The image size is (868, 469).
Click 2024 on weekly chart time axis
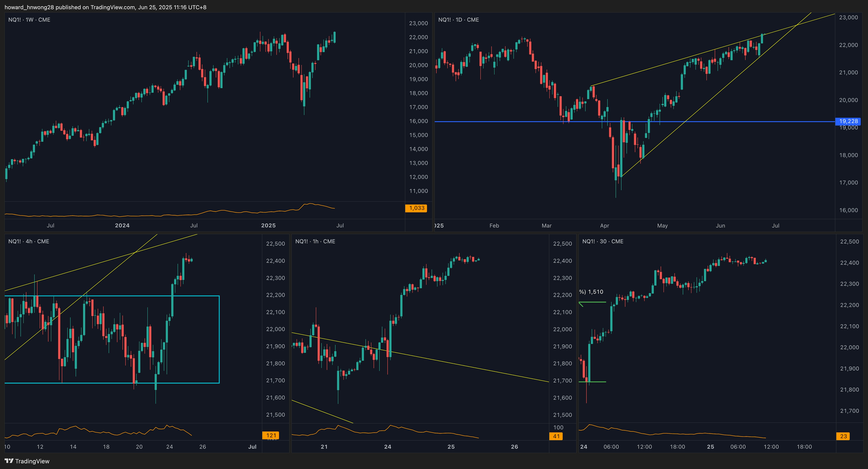[x=122, y=226]
